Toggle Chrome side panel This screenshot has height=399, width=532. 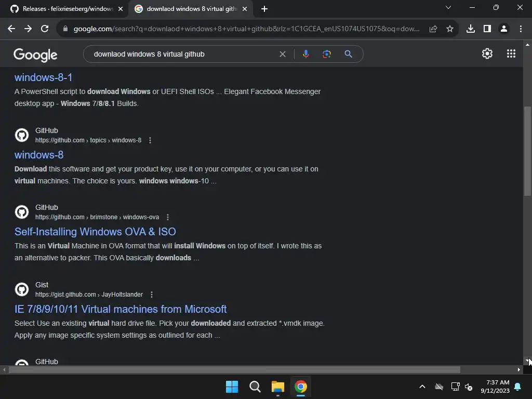[487, 29]
